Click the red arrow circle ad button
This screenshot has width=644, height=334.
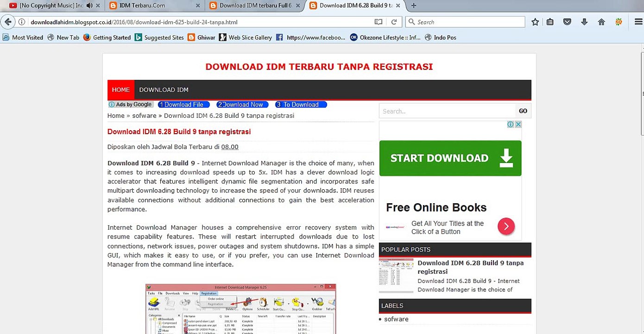[506, 226]
